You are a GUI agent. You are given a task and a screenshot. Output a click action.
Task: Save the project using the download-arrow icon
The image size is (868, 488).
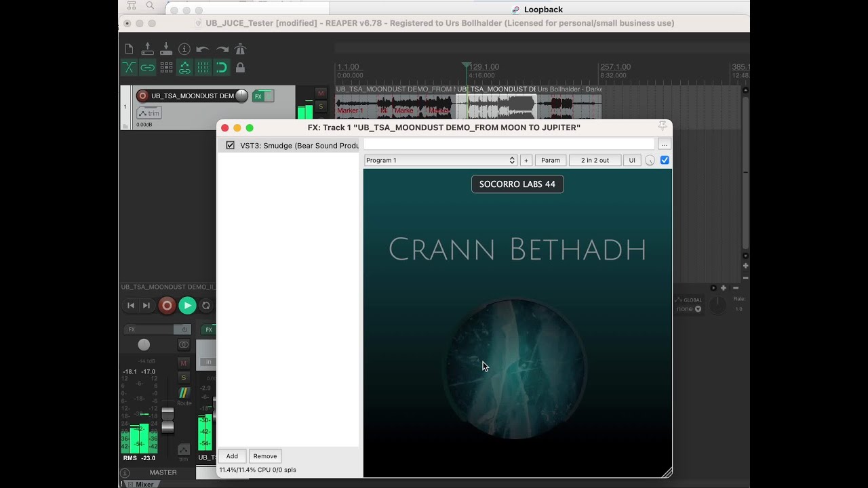(165, 49)
